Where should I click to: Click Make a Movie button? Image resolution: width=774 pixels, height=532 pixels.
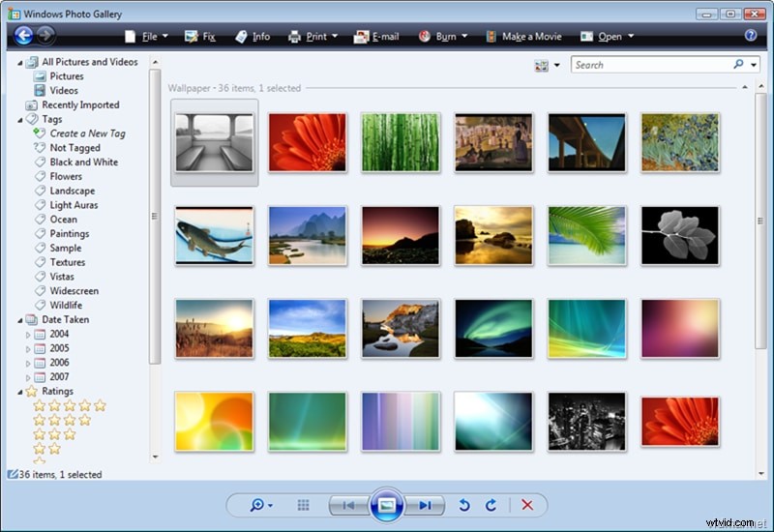523,37
